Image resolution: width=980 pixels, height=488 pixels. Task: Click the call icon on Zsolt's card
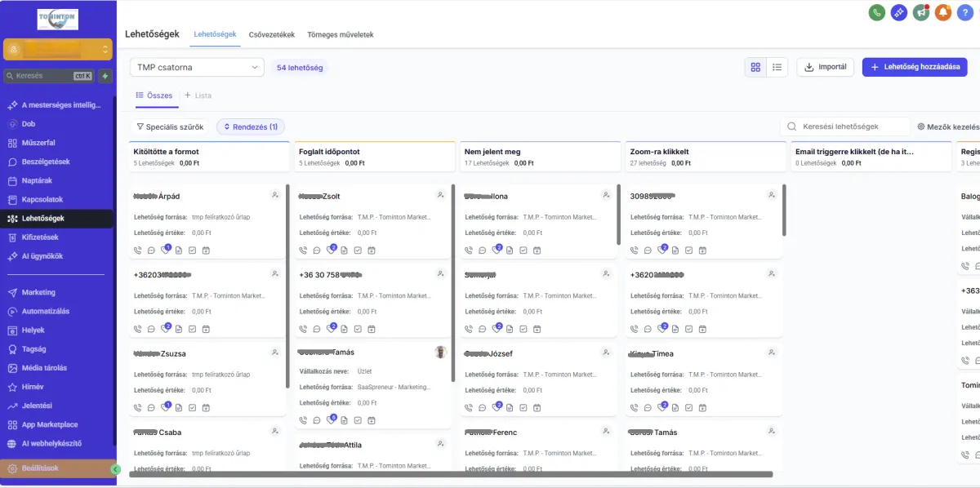(x=304, y=250)
